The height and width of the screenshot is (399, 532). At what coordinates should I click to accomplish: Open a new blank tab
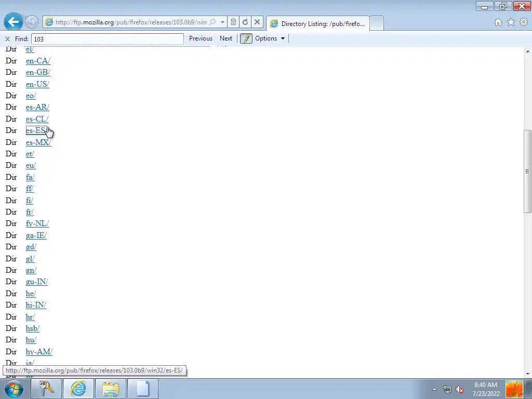pyautogui.click(x=377, y=23)
